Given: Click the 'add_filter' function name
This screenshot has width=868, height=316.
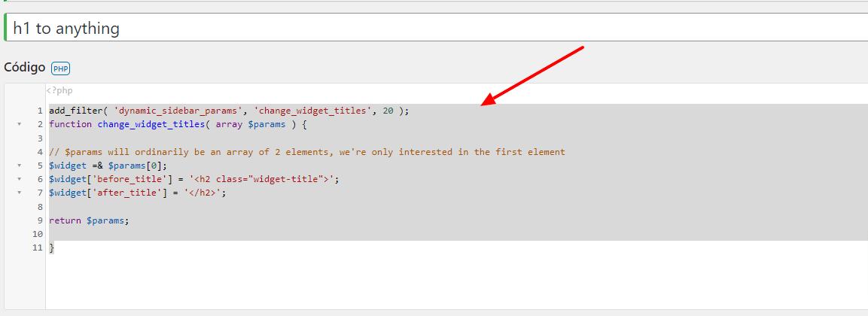Looking at the screenshot, I should click(76, 111).
